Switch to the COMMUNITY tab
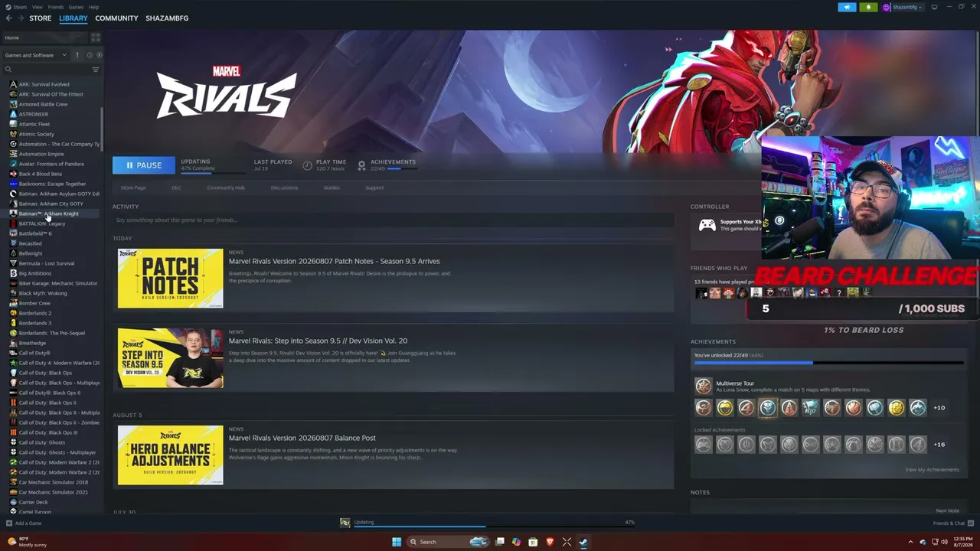Screen dimensions: 980x551 (x=116, y=18)
